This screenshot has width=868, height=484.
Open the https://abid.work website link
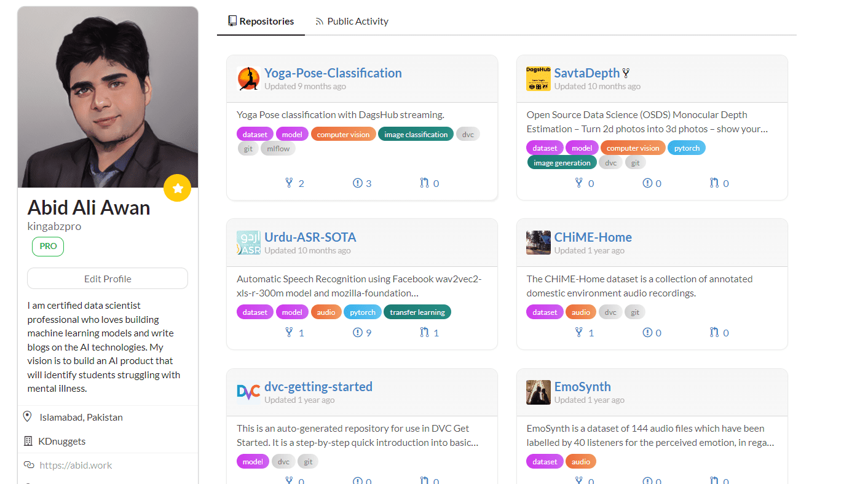pyautogui.click(x=76, y=465)
